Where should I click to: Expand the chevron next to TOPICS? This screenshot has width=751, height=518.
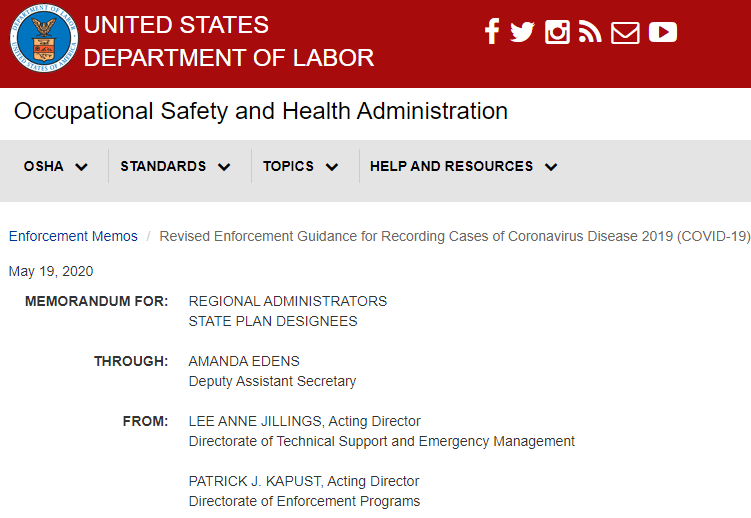coord(332,167)
